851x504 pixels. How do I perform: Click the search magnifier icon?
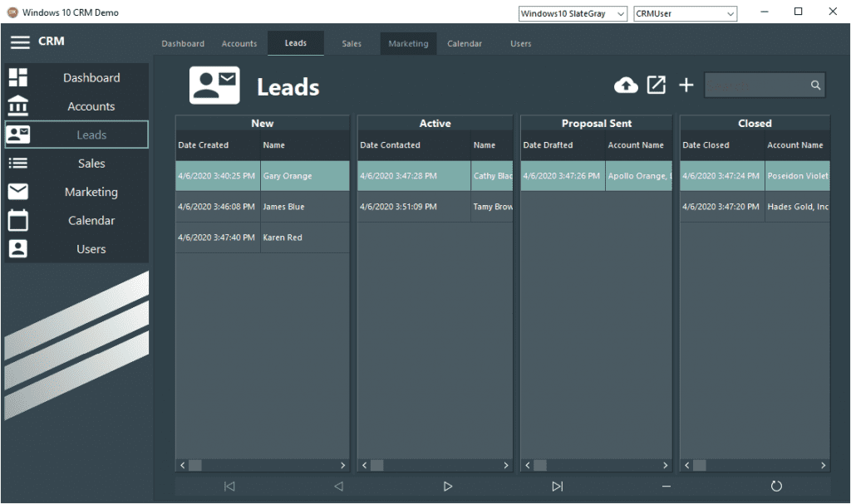click(x=815, y=86)
